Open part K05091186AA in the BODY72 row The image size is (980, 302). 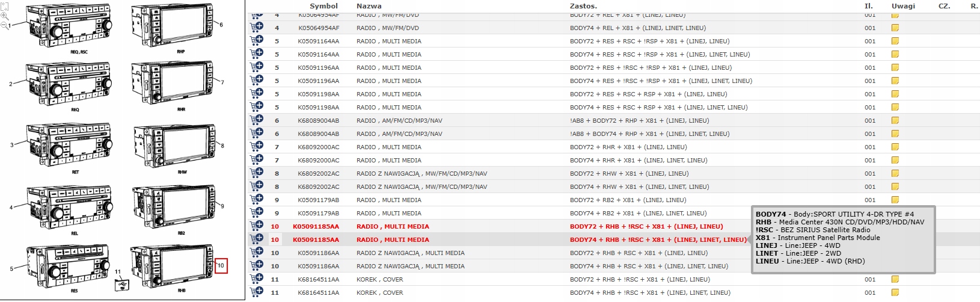click(318, 253)
